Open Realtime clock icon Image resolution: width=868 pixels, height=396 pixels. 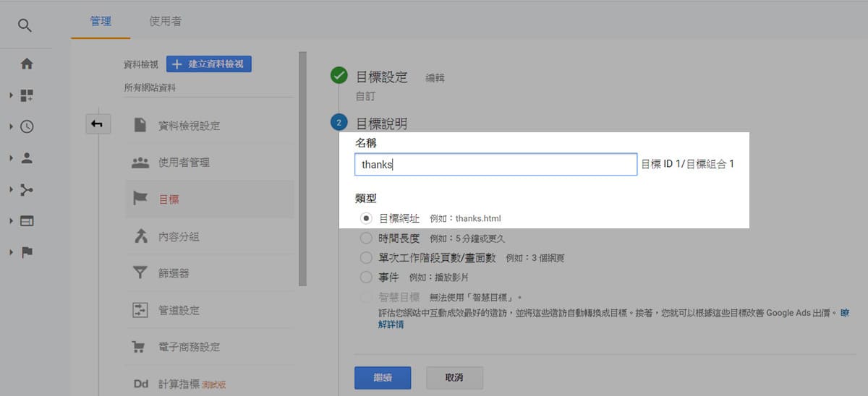click(x=27, y=126)
